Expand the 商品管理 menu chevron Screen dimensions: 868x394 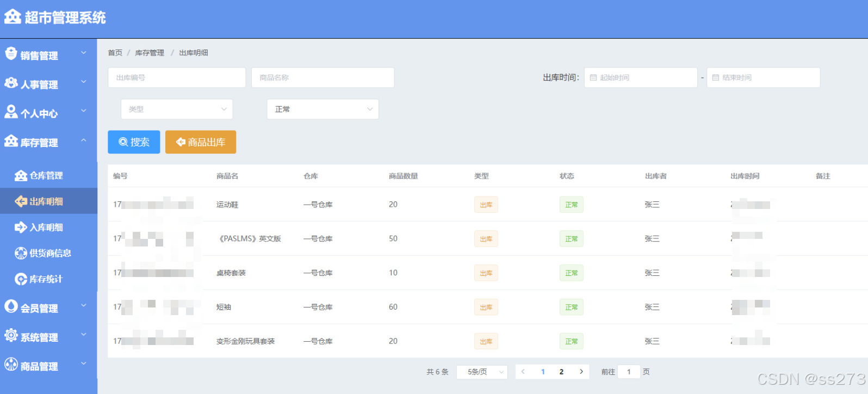pos(84,363)
